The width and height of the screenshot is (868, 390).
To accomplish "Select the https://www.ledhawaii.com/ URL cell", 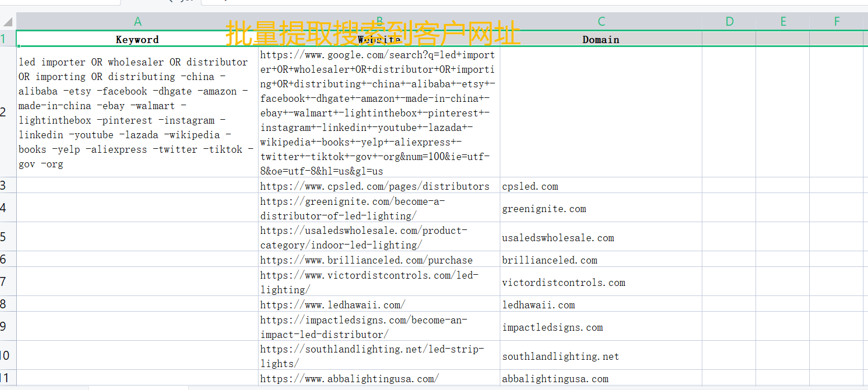I will [379, 304].
